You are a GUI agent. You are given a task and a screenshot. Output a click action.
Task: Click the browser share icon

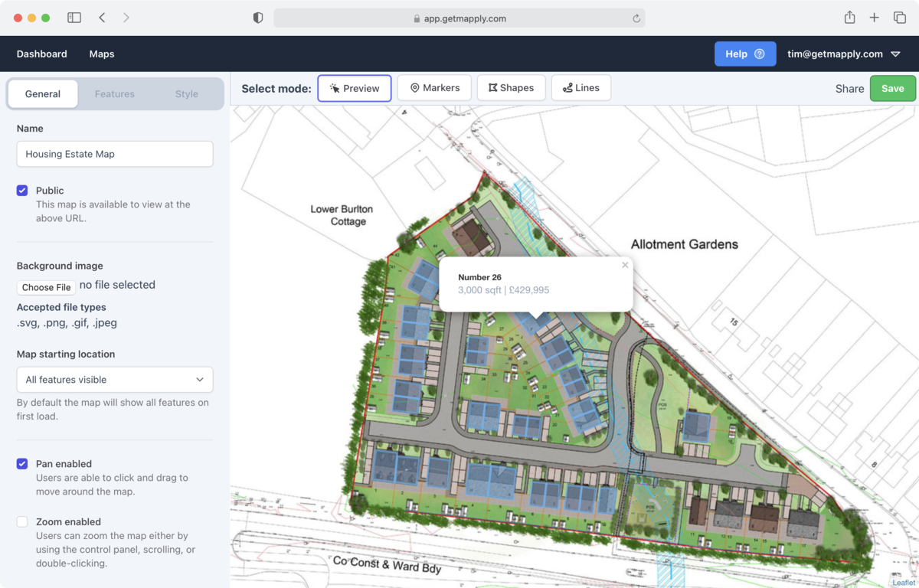849,17
